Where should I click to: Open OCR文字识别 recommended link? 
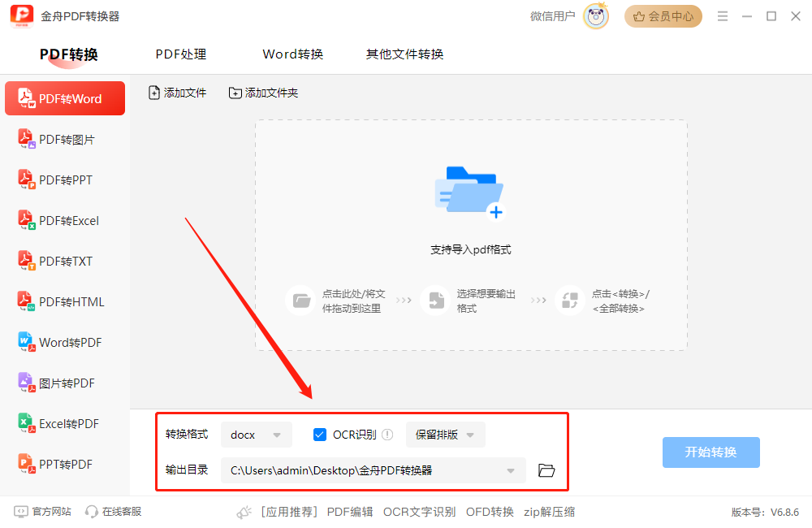[420, 512]
